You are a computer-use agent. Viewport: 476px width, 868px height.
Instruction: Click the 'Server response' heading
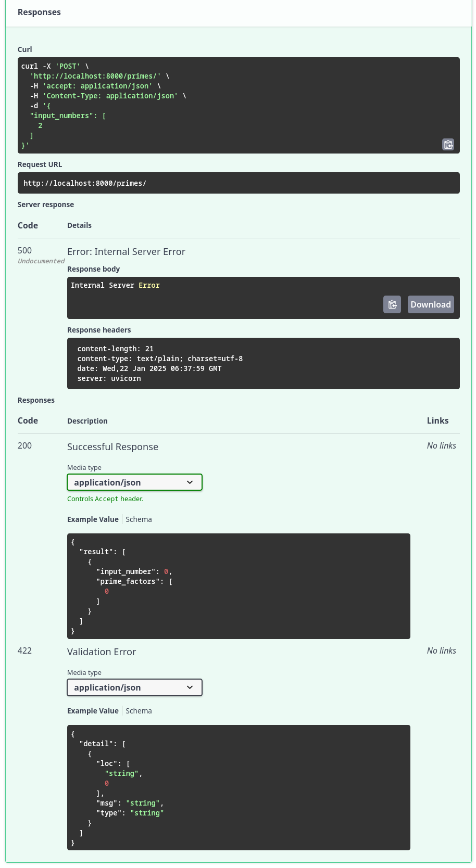coord(46,205)
